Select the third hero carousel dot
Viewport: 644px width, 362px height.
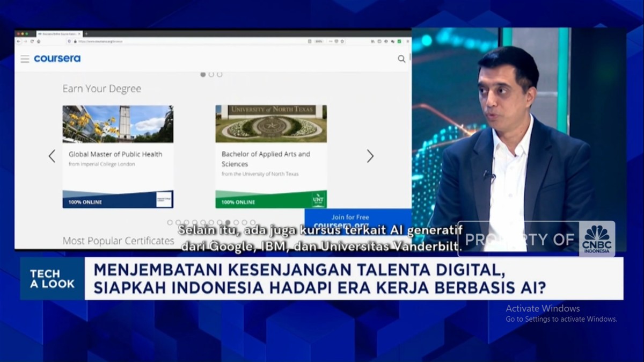[219, 75]
